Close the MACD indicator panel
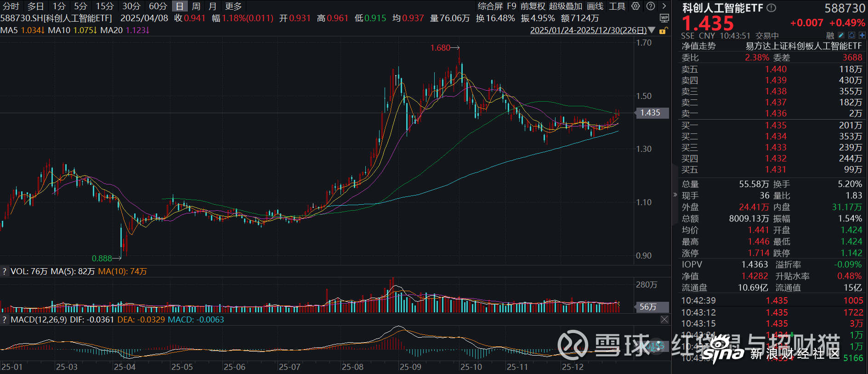Screen dimensions: 868x374 pyautogui.click(x=664, y=319)
